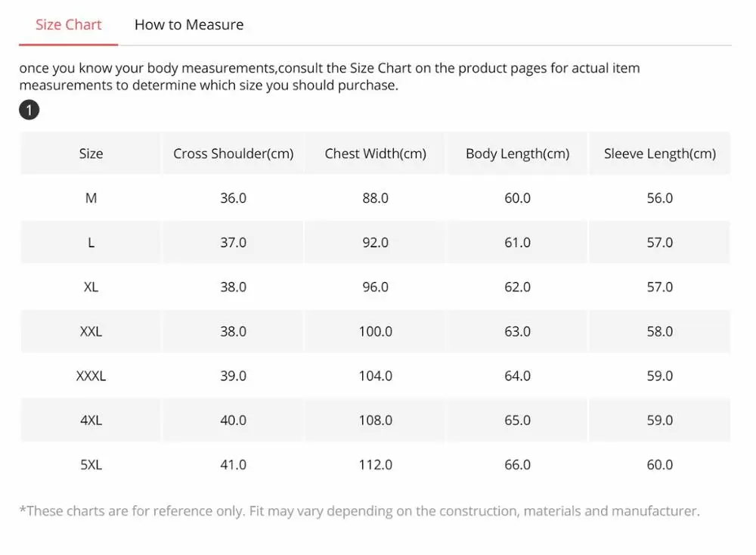Select the Body Length(cm) column header
The image size is (756, 555).
tap(517, 153)
